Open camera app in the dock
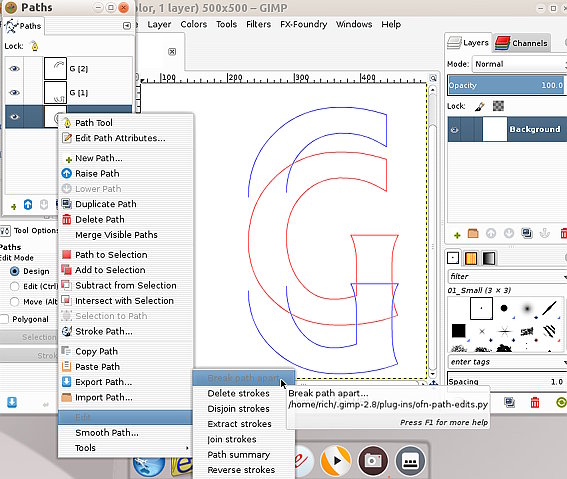The height and width of the screenshot is (479, 567). click(x=373, y=461)
